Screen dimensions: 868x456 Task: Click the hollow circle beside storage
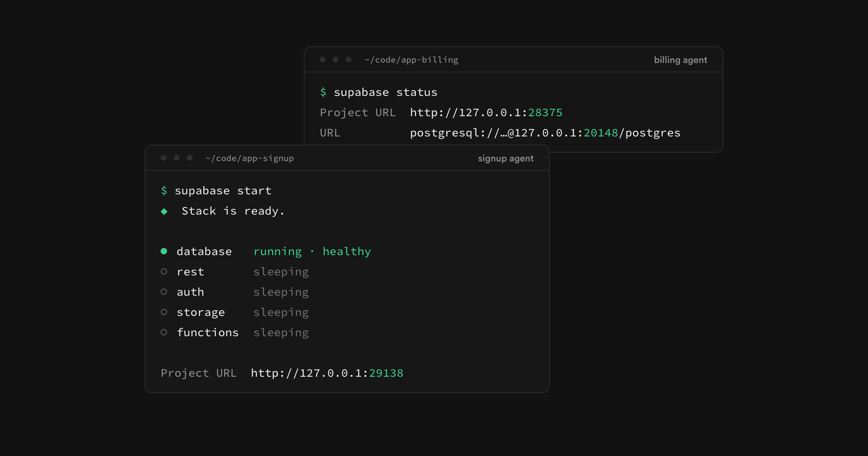[164, 312]
